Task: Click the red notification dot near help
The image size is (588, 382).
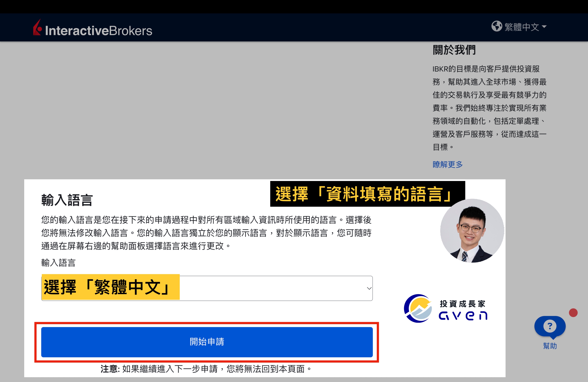Action: 573,312
